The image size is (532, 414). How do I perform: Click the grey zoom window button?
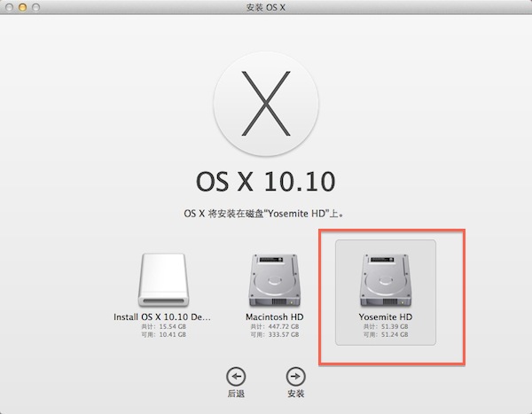point(35,7)
